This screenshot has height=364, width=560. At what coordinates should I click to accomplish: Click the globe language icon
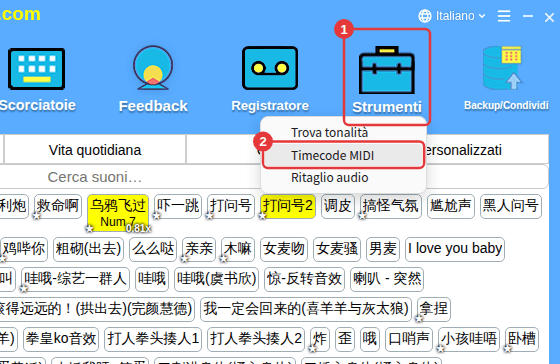(x=425, y=16)
